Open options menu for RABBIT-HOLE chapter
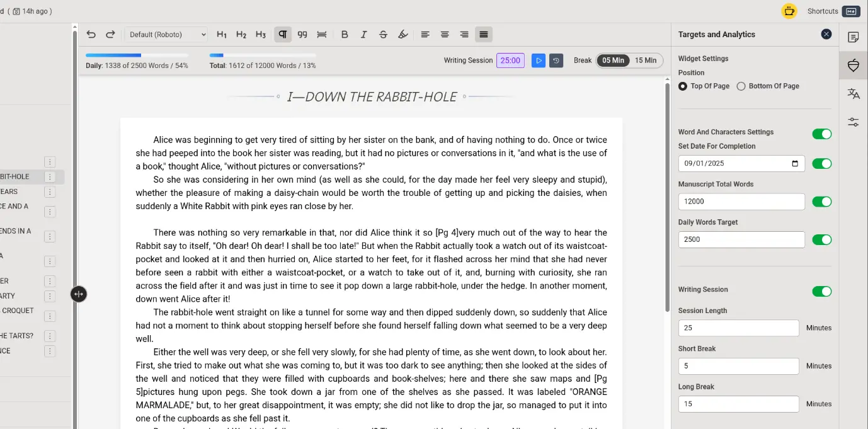 (x=50, y=177)
